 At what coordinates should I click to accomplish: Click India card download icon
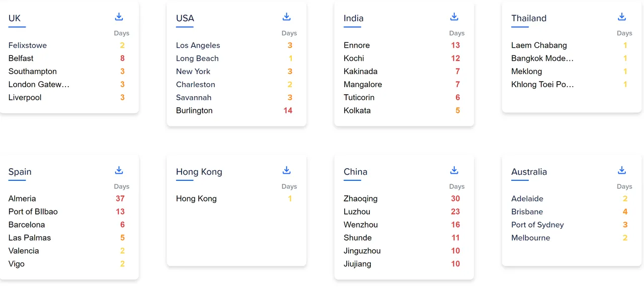[454, 17]
